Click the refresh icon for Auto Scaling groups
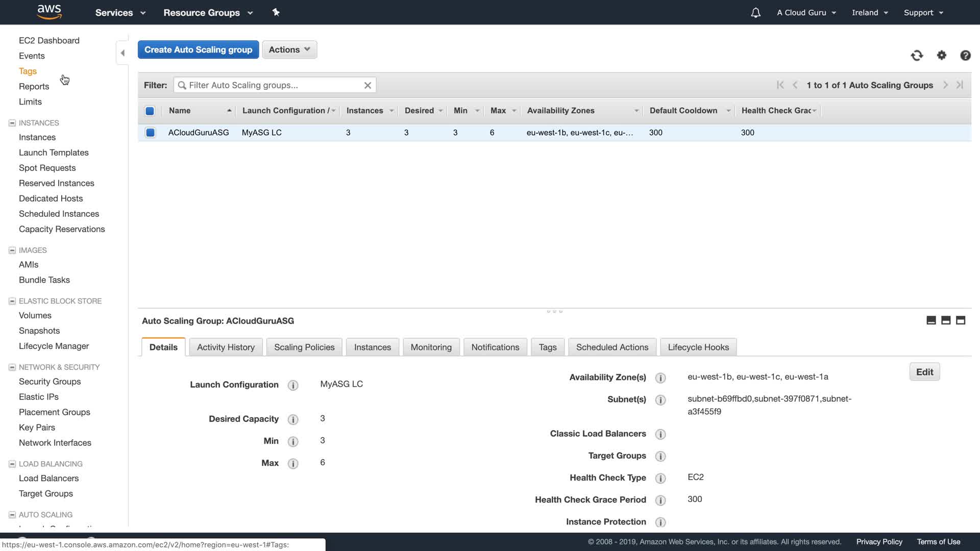 coord(917,56)
